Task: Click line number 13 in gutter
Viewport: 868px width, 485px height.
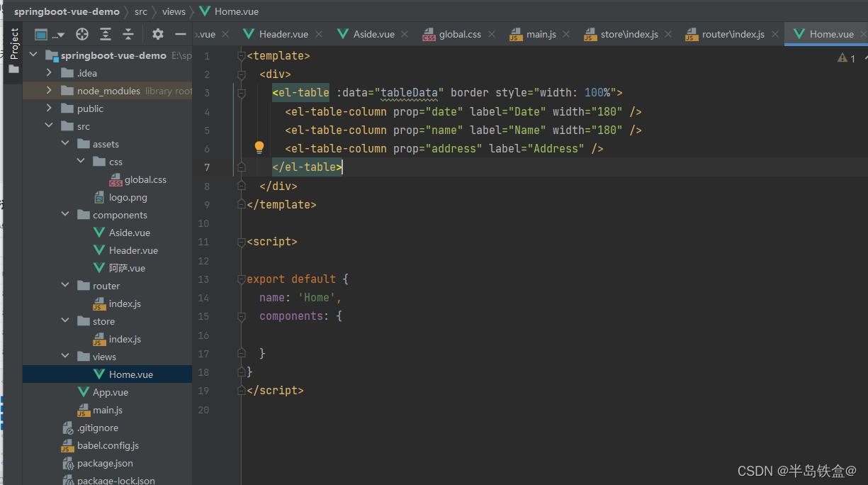Action: click(204, 279)
